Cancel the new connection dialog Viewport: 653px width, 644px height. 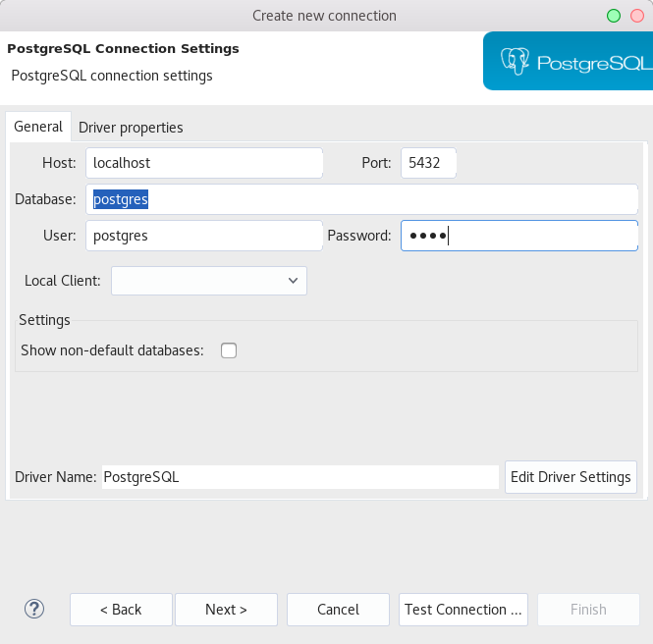[x=338, y=610]
